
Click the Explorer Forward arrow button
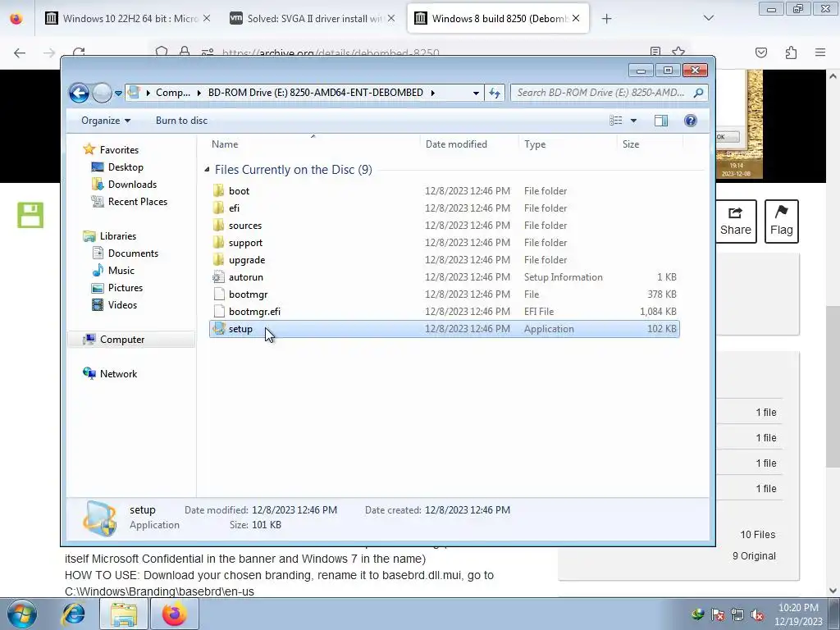pos(102,93)
